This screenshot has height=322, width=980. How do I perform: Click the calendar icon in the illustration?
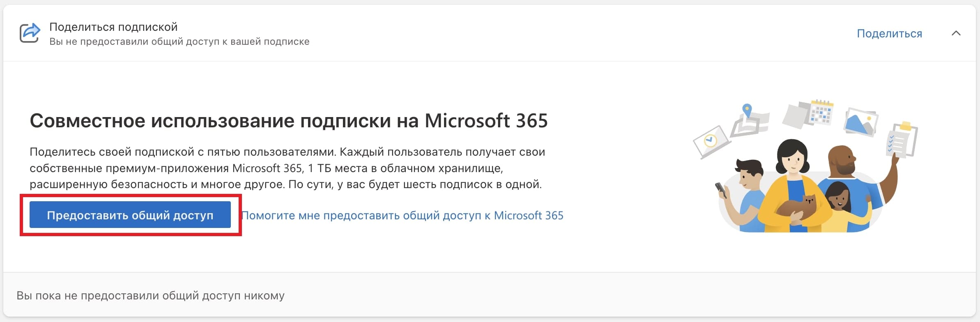click(x=821, y=112)
